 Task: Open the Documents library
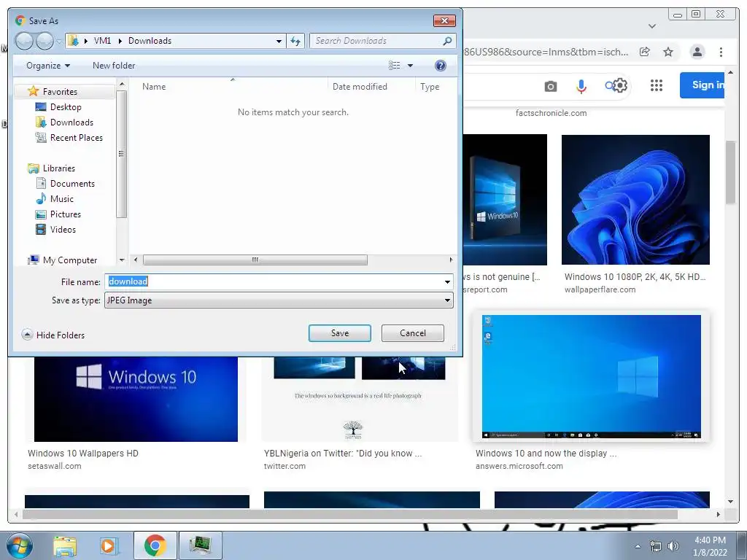tap(72, 183)
